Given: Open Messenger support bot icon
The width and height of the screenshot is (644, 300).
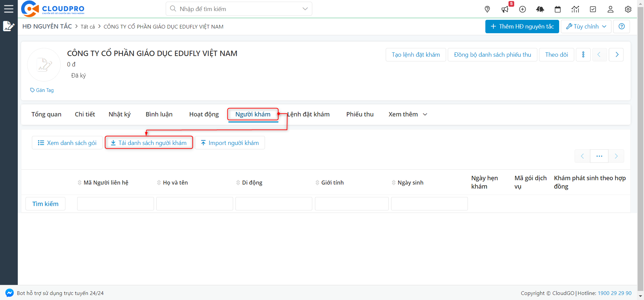Looking at the screenshot, I should click(x=9, y=293).
